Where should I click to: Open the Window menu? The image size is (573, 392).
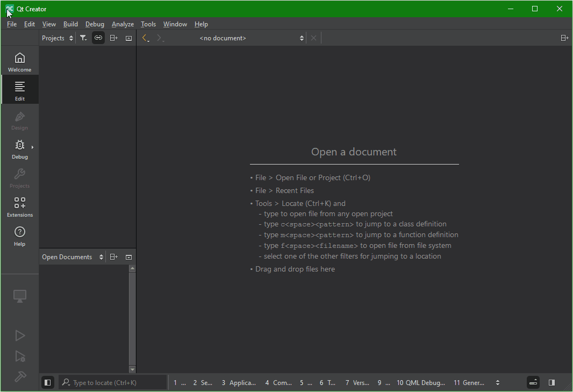click(175, 24)
